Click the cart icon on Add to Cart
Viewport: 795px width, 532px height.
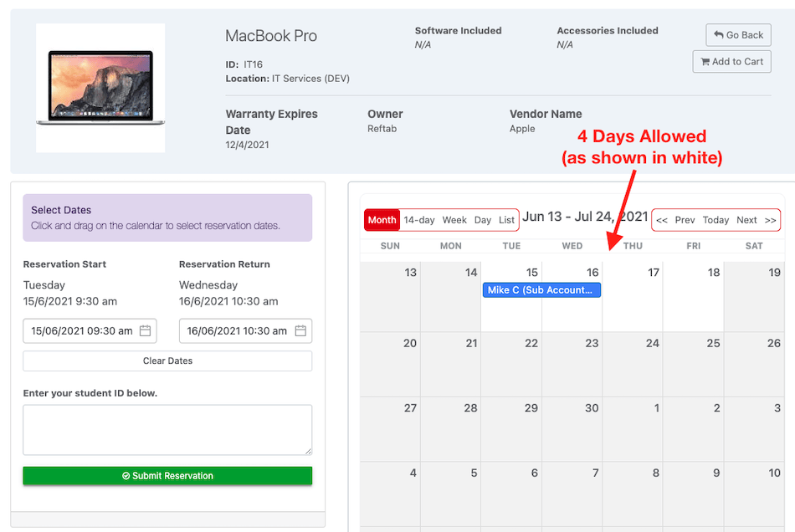point(705,61)
